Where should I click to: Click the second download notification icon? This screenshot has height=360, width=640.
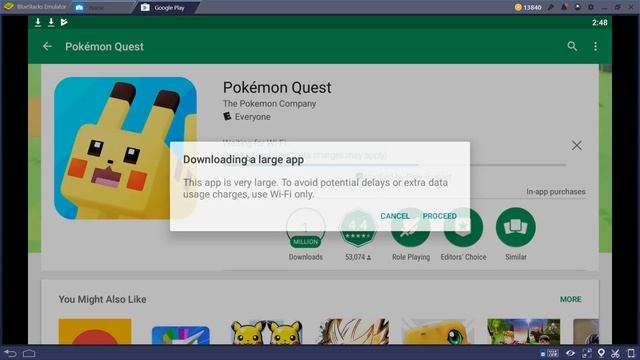pos(51,22)
